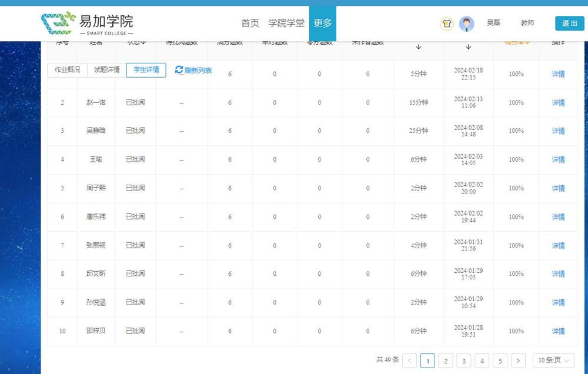This screenshot has height=374, width=588.
Task: Open the 学院学堂 menu item
Action: tap(286, 24)
